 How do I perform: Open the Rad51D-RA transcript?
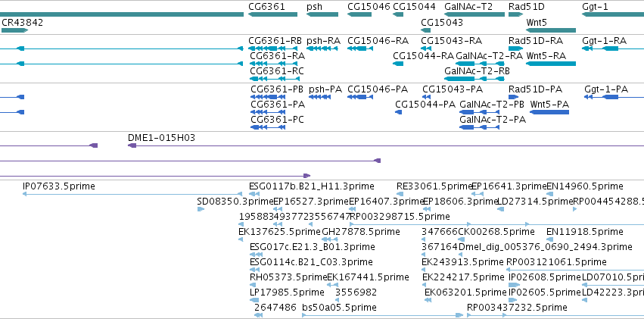pos(516,48)
